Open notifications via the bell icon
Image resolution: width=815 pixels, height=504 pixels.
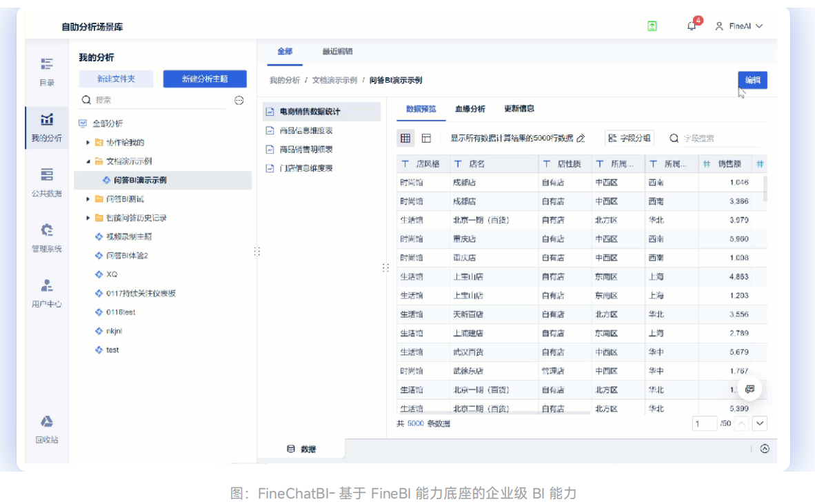point(692,25)
